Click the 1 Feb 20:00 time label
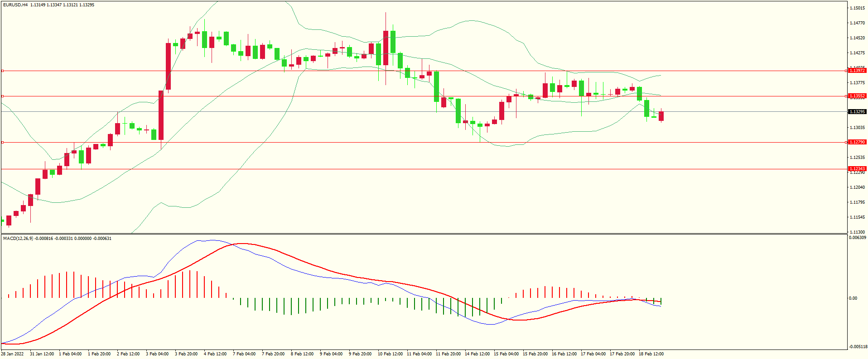868x359 pixels. coord(99,354)
